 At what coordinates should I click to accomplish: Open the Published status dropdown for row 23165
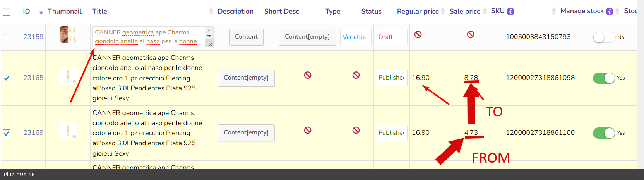pos(391,78)
